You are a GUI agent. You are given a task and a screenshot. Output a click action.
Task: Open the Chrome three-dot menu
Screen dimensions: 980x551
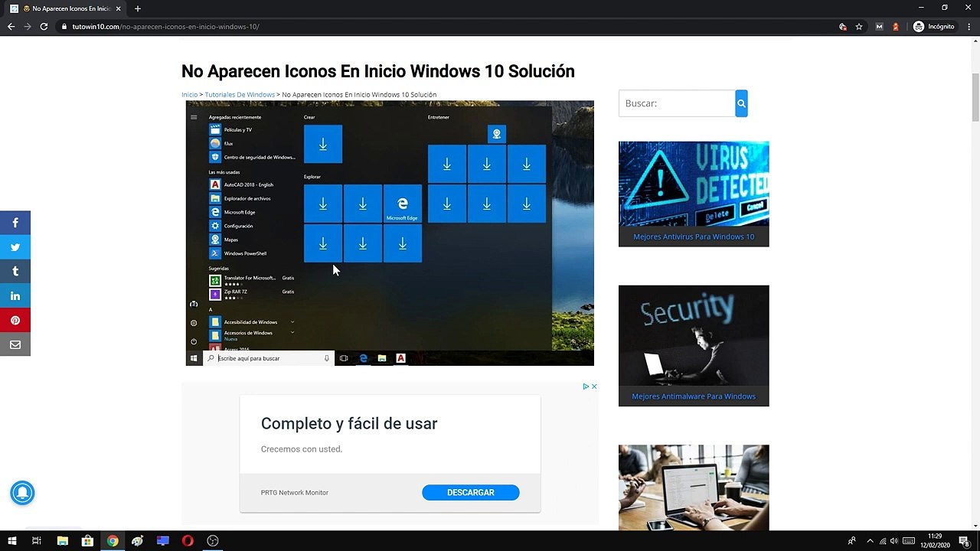click(x=969, y=27)
